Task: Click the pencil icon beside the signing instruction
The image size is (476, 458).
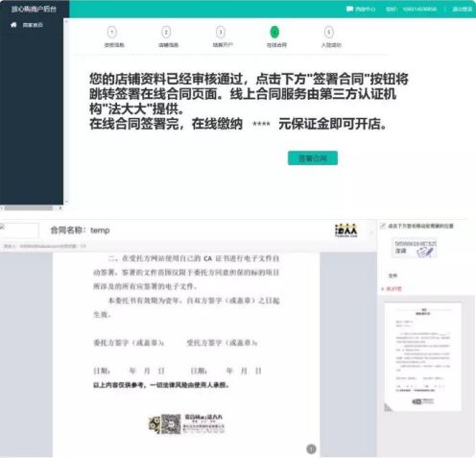Action: pyautogui.click(x=383, y=226)
